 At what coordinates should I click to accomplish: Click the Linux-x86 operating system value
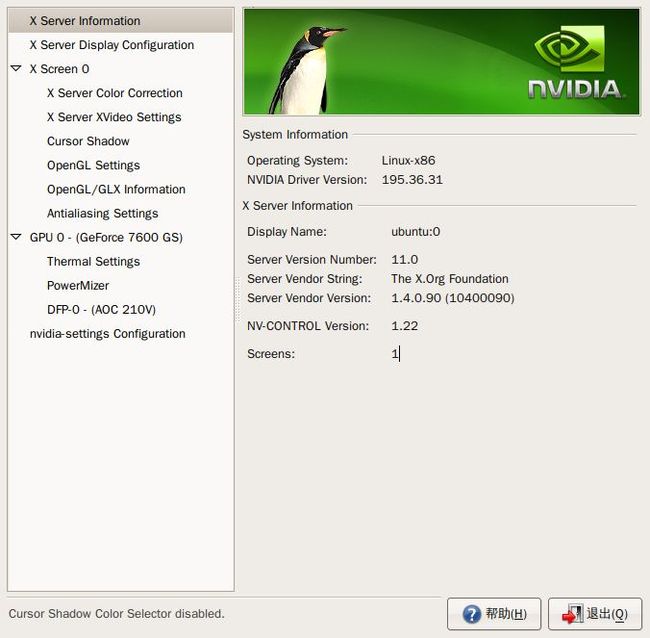click(x=408, y=160)
